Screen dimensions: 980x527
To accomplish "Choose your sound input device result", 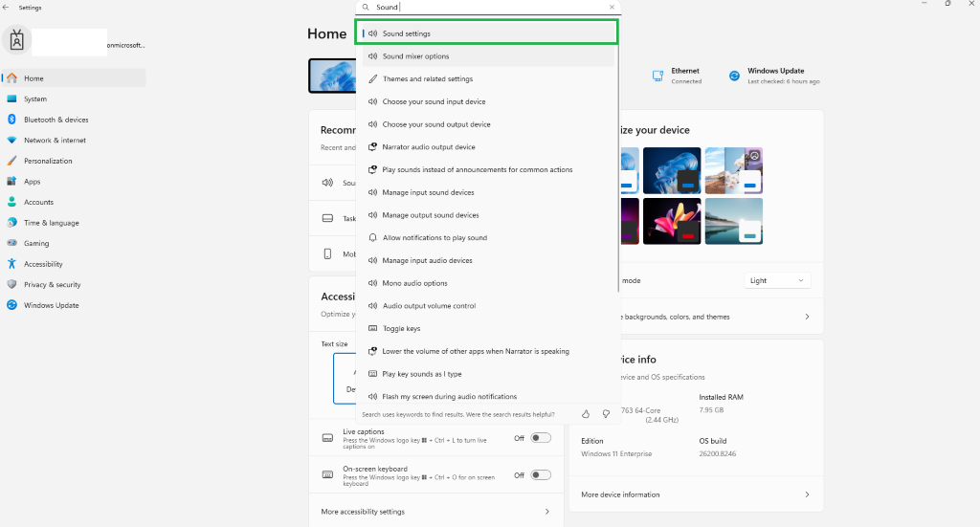I will (x=488, y=101).
